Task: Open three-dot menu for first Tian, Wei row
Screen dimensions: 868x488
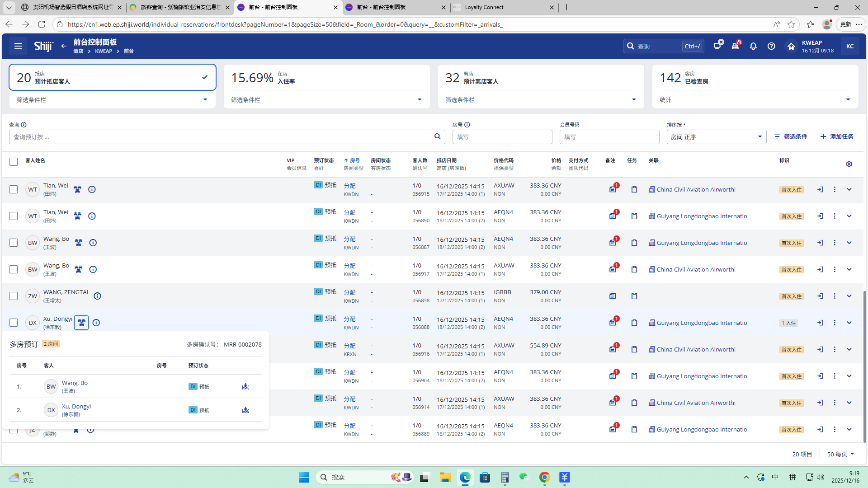Action: pos(835,189)
